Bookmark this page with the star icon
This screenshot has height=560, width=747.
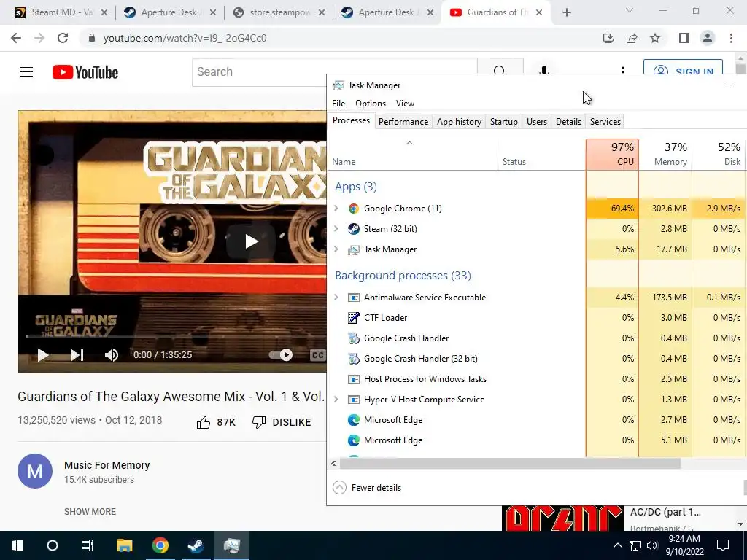point(655,38)
